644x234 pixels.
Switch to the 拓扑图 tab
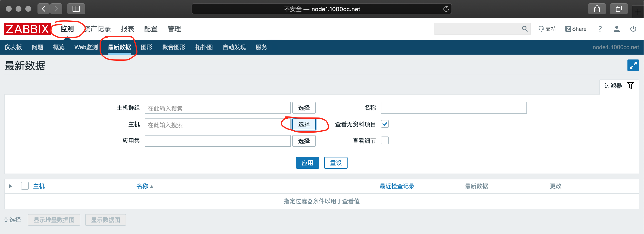point(204,47)
